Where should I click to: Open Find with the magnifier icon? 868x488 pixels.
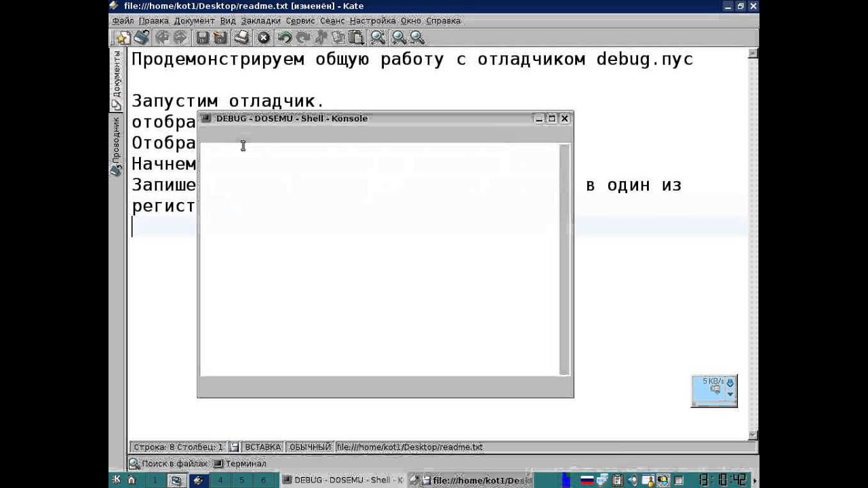(x=378, y=38)
